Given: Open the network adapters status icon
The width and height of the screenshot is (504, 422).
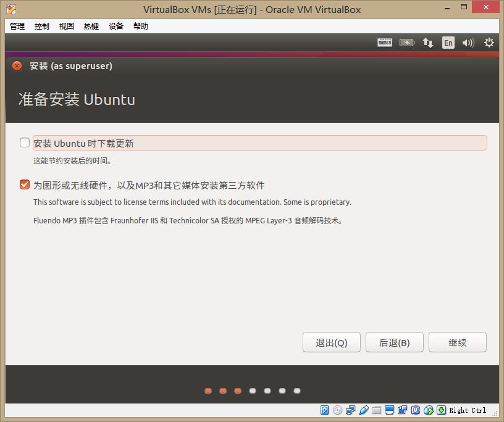Looking at the screenshot, I should pyautogui.click(x=350, y=410).
